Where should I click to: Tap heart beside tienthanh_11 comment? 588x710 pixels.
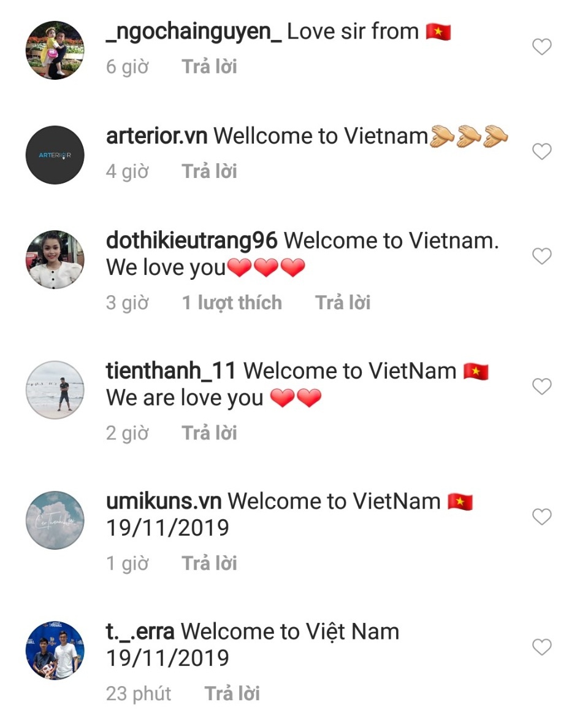pos(541,386)
